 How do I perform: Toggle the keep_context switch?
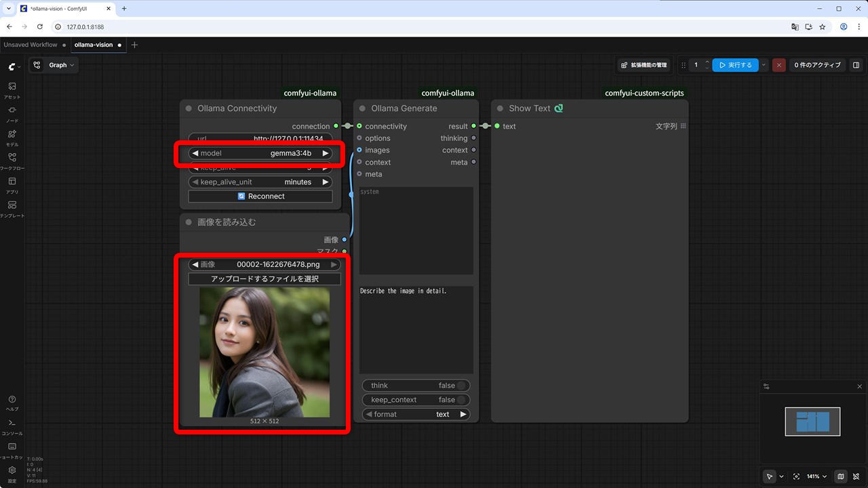pyautogui.click(x=461, y=400)
